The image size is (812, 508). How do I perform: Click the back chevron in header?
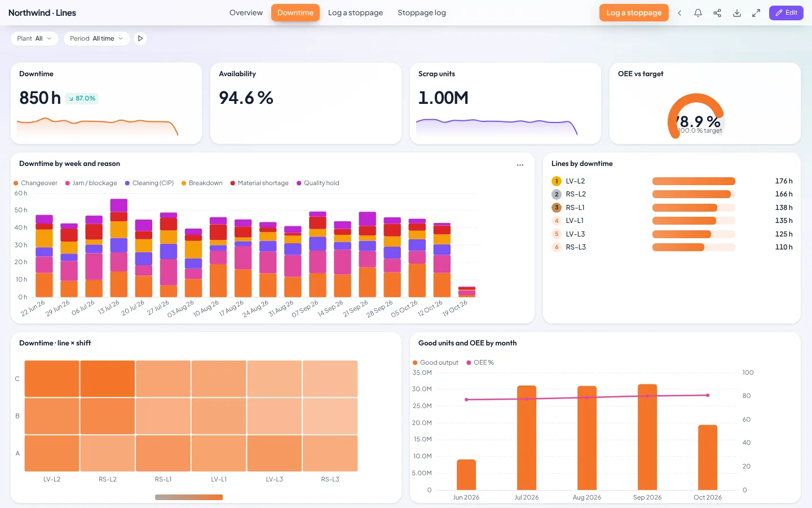click(679, 13)
